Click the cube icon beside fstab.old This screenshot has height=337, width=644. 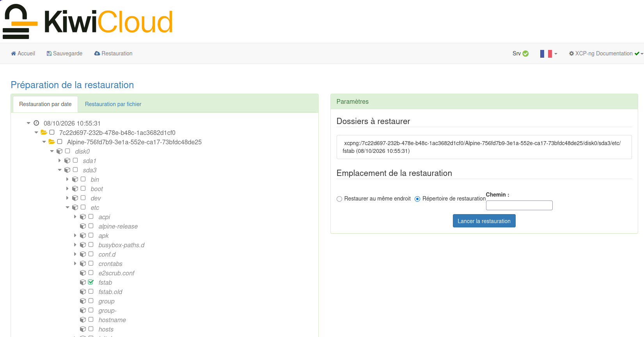point(83,291)
